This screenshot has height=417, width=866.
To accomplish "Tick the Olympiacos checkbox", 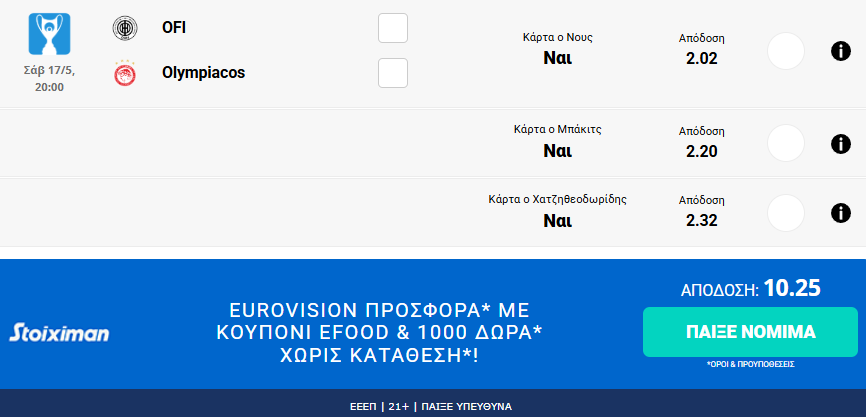I will pyautogui.click(x=393, y=73).
